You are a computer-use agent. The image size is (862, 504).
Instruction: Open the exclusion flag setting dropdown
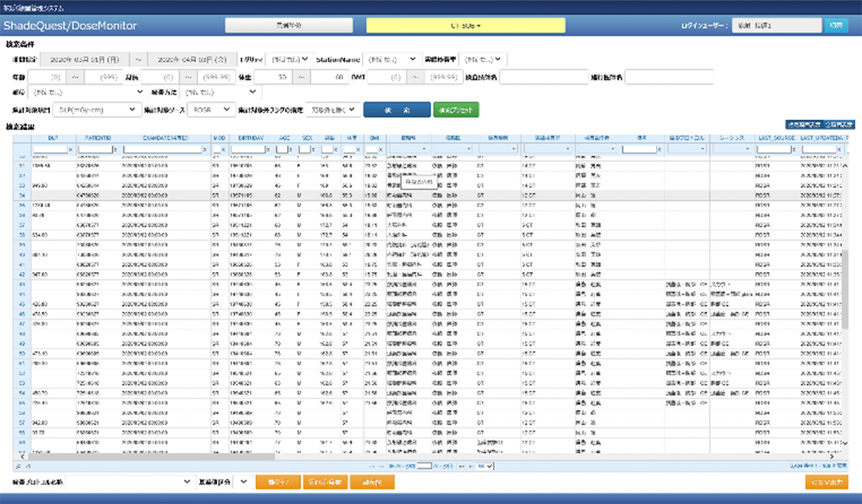[333, 109]
